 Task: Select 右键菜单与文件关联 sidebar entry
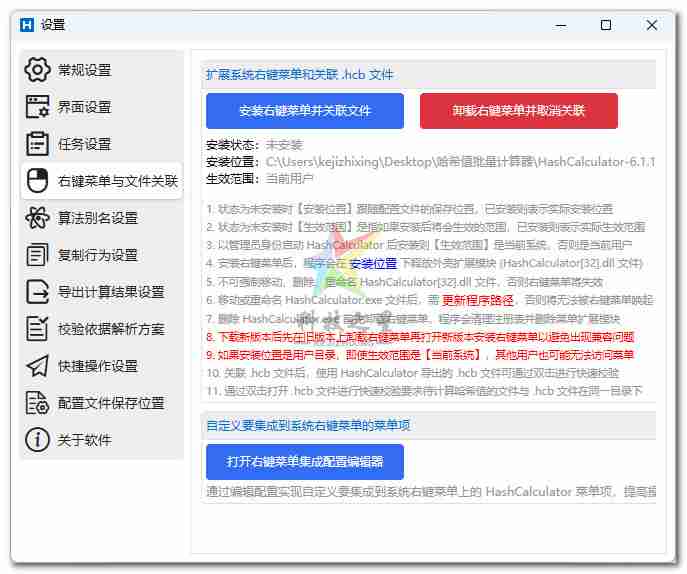[x=103, y=181]
